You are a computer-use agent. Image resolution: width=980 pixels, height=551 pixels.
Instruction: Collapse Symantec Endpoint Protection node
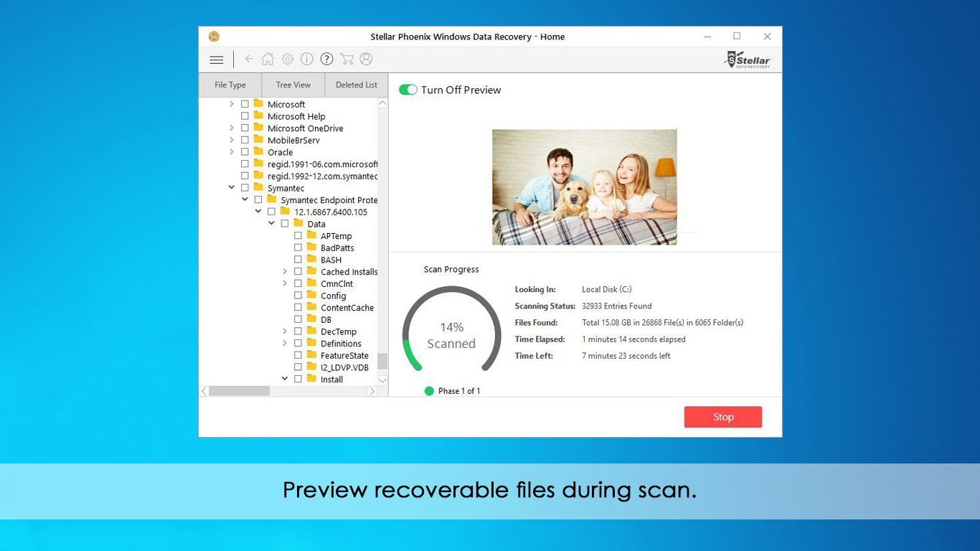[245, 199]
